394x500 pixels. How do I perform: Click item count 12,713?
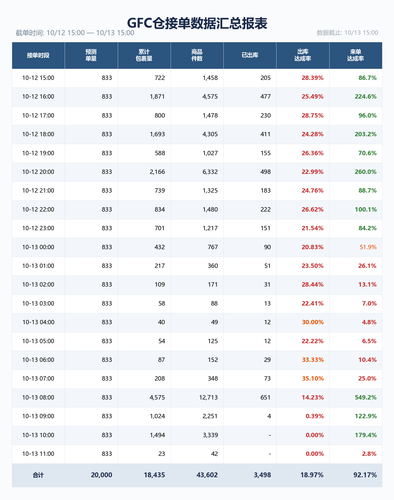(x=209, y=398)
